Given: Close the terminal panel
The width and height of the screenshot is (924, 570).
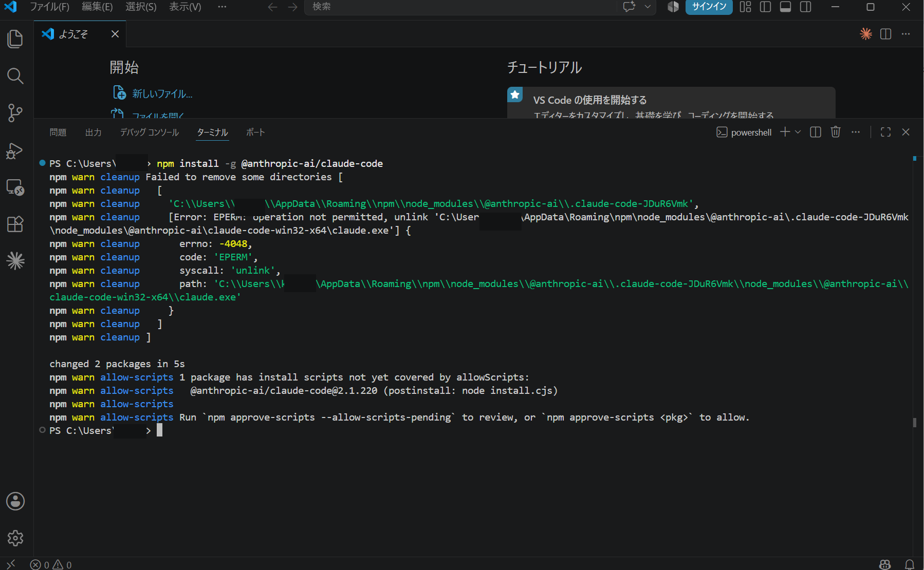Looking at the screenshot, I should [906, 132].
